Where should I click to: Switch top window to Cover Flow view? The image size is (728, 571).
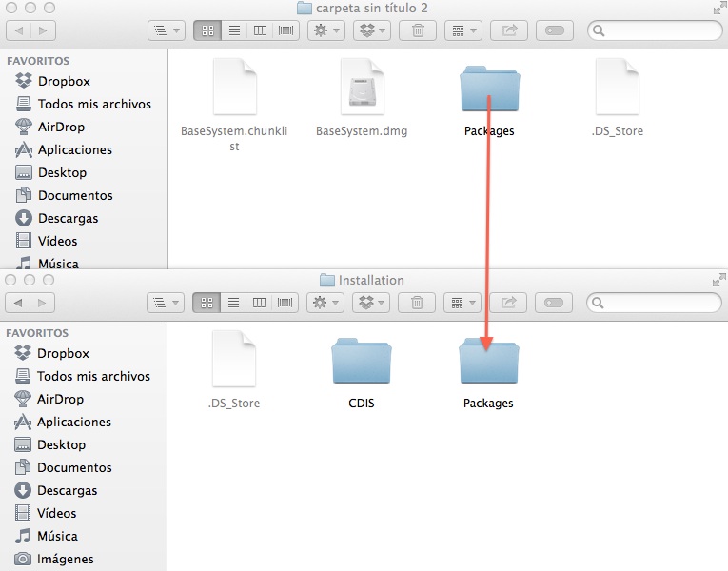coord(286,30)
